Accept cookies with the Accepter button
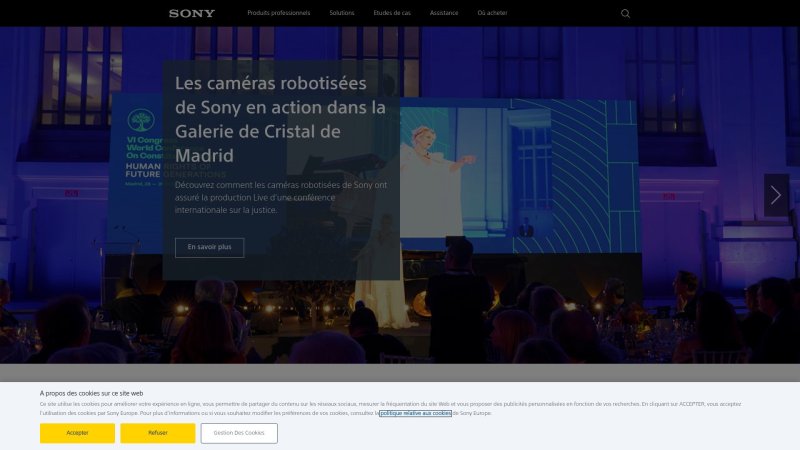800x450 pixels. click(x=77, y=433)
